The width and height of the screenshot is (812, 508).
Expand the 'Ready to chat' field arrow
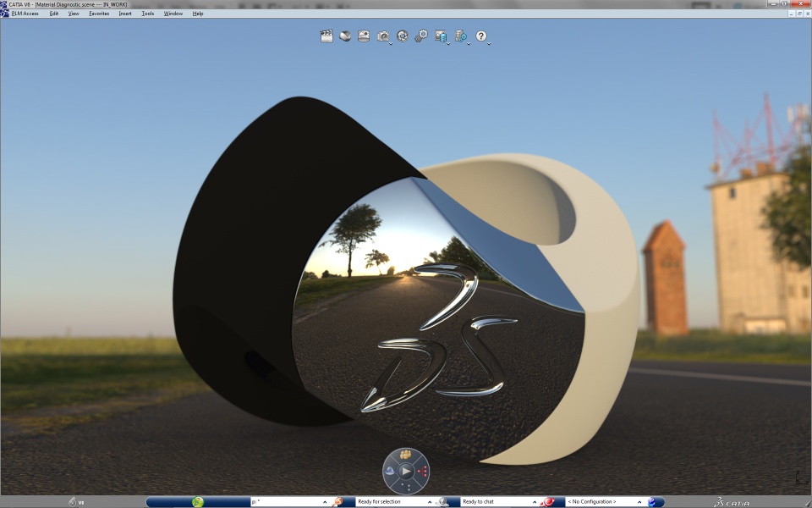(x=535, y=502)
